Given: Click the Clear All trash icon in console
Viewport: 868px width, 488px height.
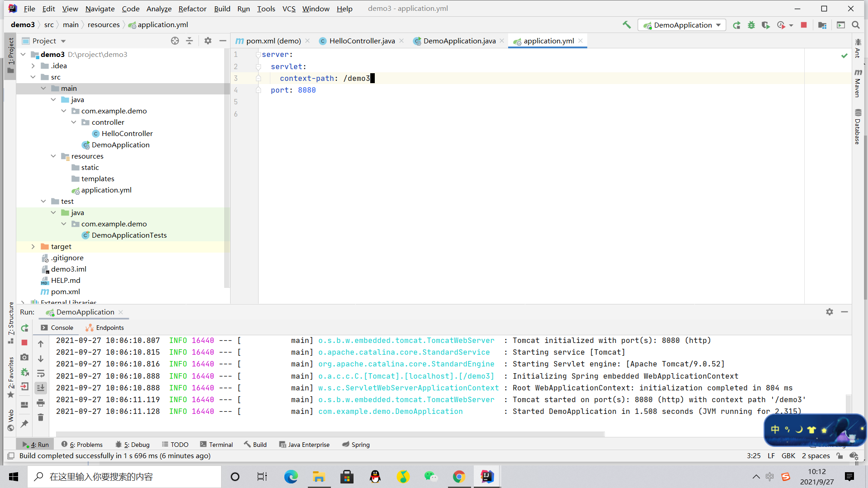Looking at the screenshot, I should [x=41, y=417].
